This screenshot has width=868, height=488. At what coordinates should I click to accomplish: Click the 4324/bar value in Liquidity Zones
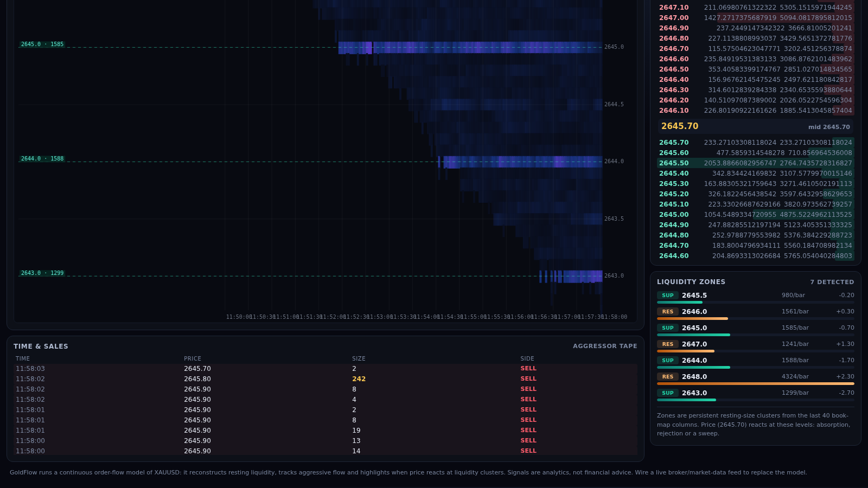[x=795, y=377]
